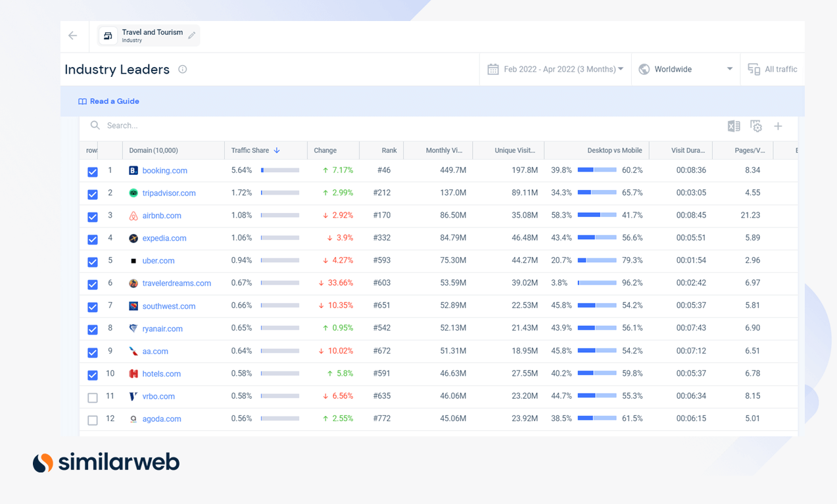Open the table settings gear icon
The image size is (837, 504).
point(756,126)
